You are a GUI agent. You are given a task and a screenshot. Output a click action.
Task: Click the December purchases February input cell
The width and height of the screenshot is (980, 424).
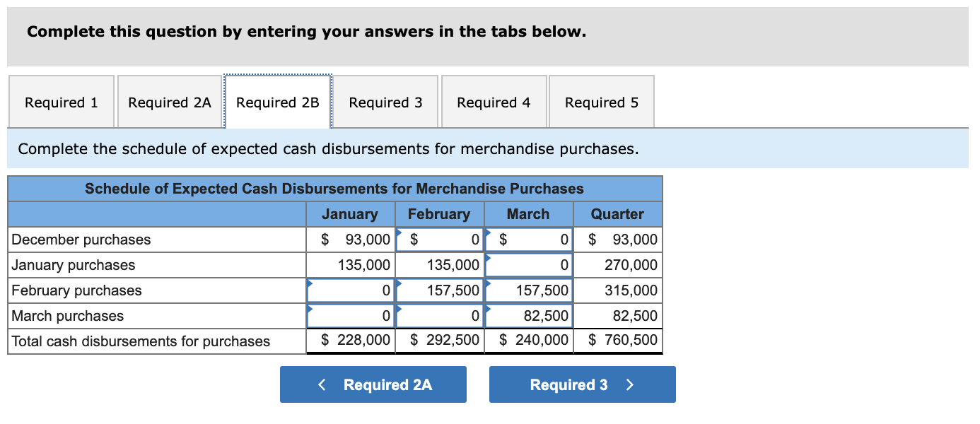(x=439, y=239)
